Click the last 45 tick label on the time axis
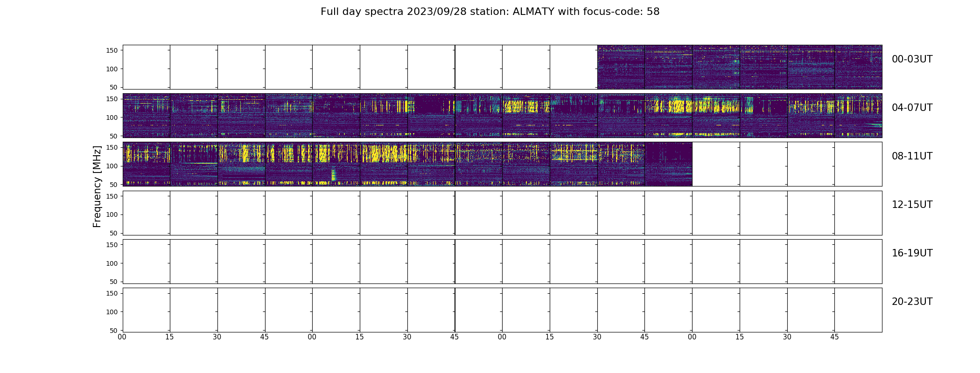Image resolution: width=980 pixels, height=373 pixels. pos(834,337)
